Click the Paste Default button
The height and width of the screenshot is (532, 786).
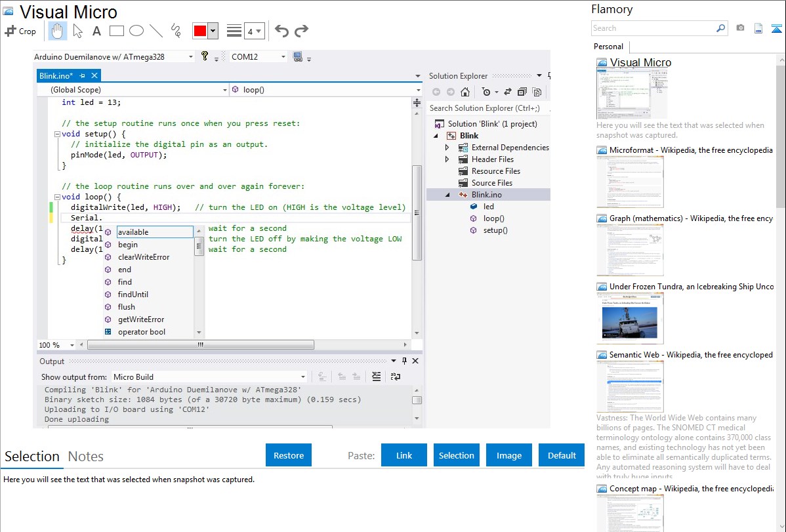pyautogui.click(x=562, y=455)
